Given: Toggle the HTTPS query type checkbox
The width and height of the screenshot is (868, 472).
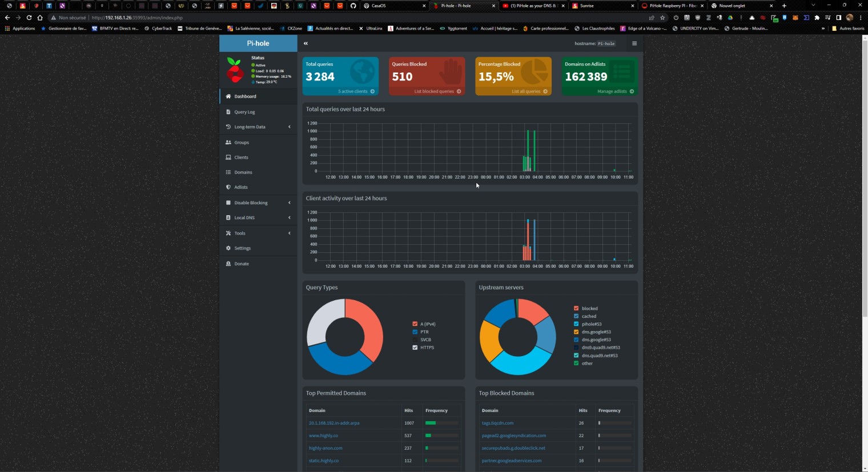Looking at the screenshot, I should coord(415,348).
